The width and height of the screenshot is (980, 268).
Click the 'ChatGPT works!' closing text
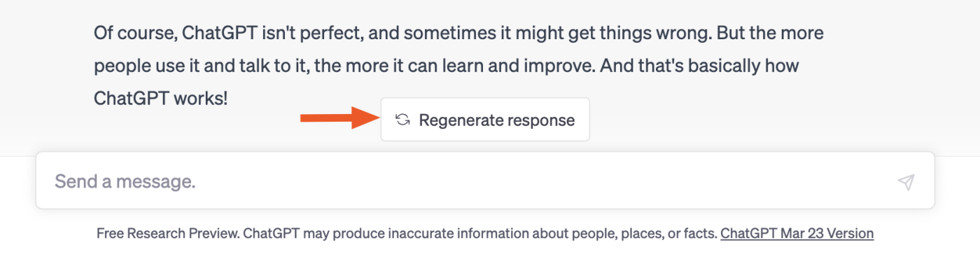point(161,99)
